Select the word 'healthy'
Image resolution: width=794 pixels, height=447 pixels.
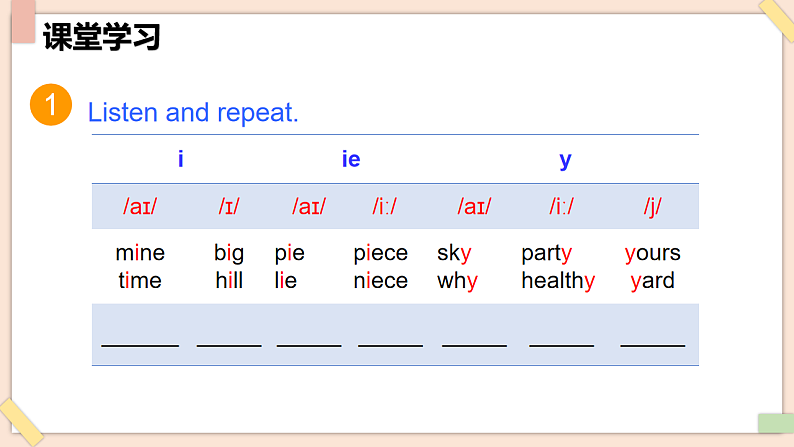pos(559,281)
